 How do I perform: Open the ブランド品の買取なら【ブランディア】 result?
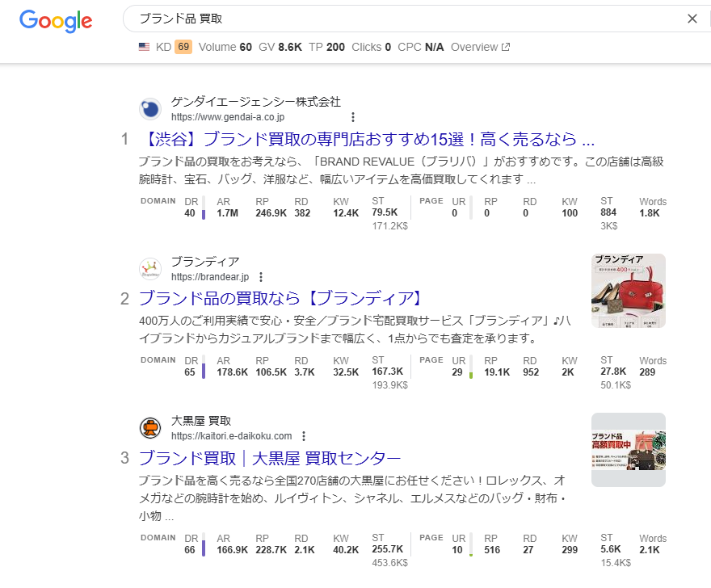coord(280,298)
